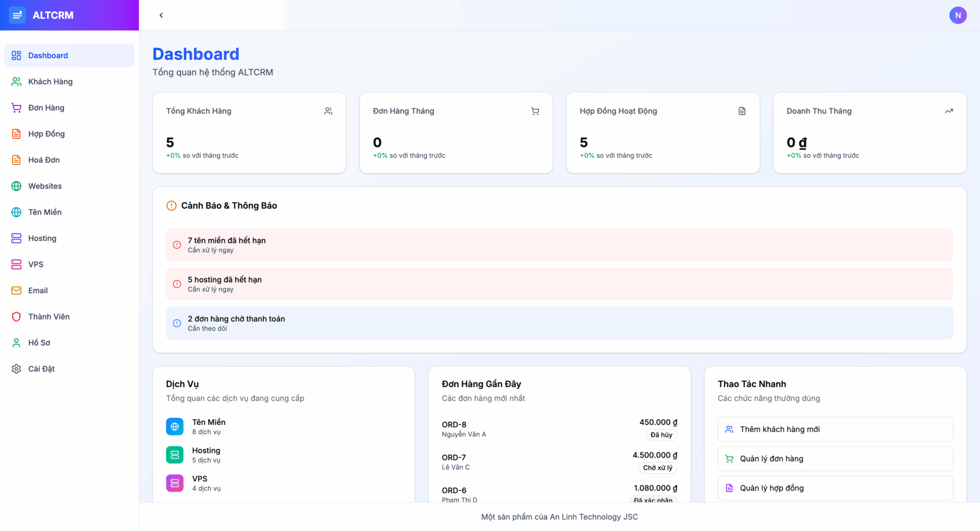Click the Websites globe icon in sidebar
Screen dimensions: 980x531
pyautogui.click(x=16, y=186)
